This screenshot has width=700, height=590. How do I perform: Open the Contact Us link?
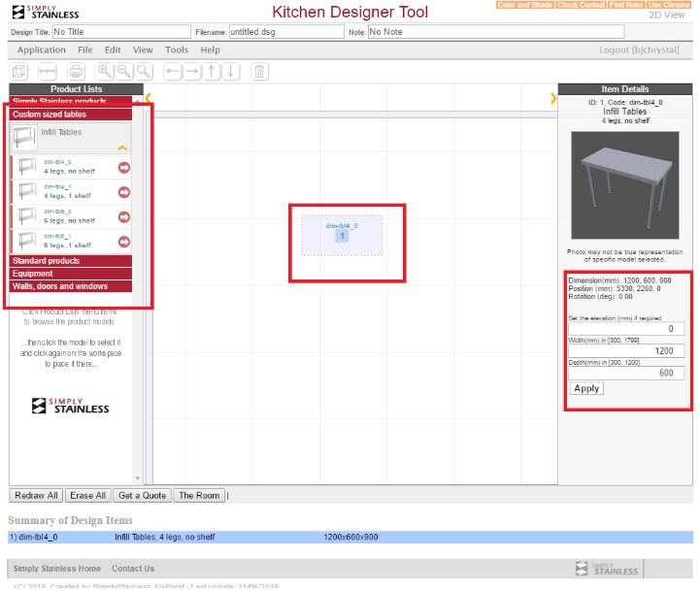pos(133,569)
